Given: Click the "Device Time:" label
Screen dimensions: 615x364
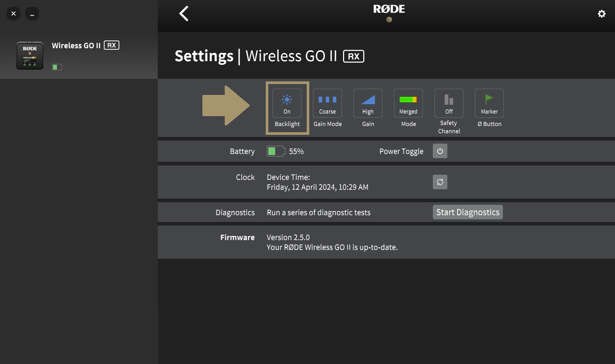Looking at the screenshot, I should [x=288, y=177].
